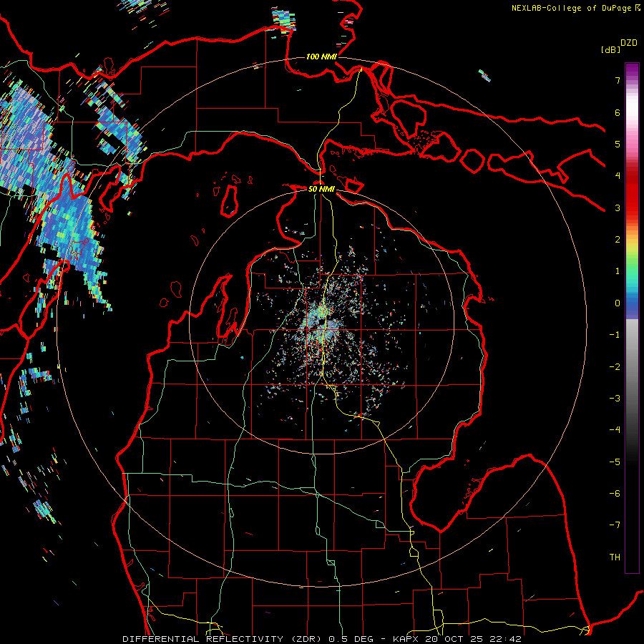Click the -2 value on color scale
The width and height of the screenshot is (644, 644).
pos(615,367)
